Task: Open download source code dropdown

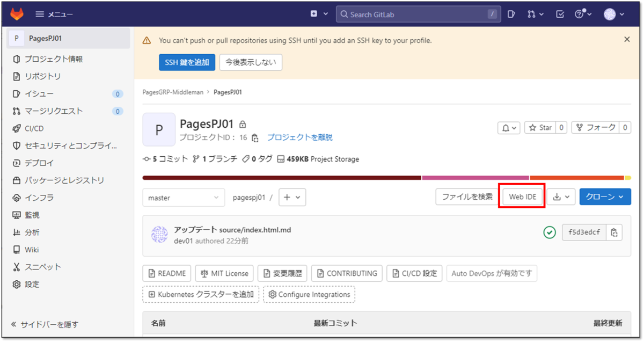Action: [x=561, y=197]
